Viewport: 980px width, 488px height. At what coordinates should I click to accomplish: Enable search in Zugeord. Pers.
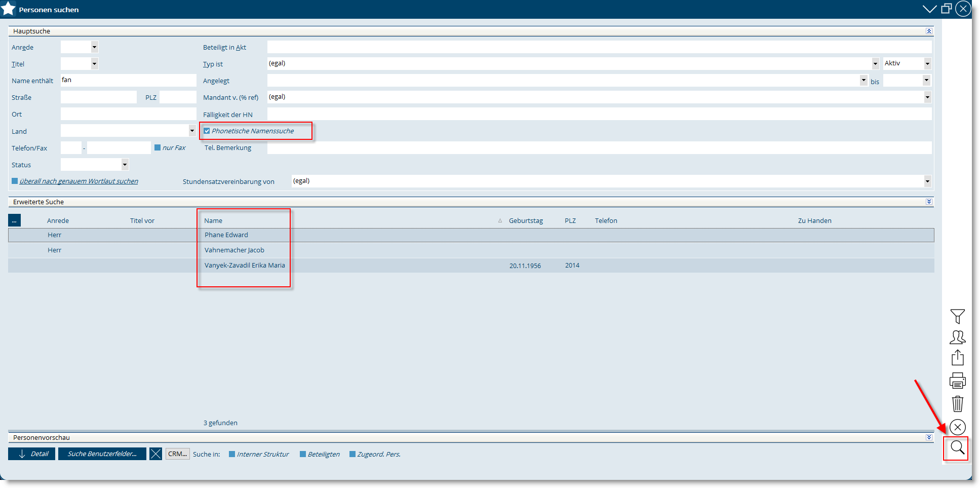[x=352, y=454]
